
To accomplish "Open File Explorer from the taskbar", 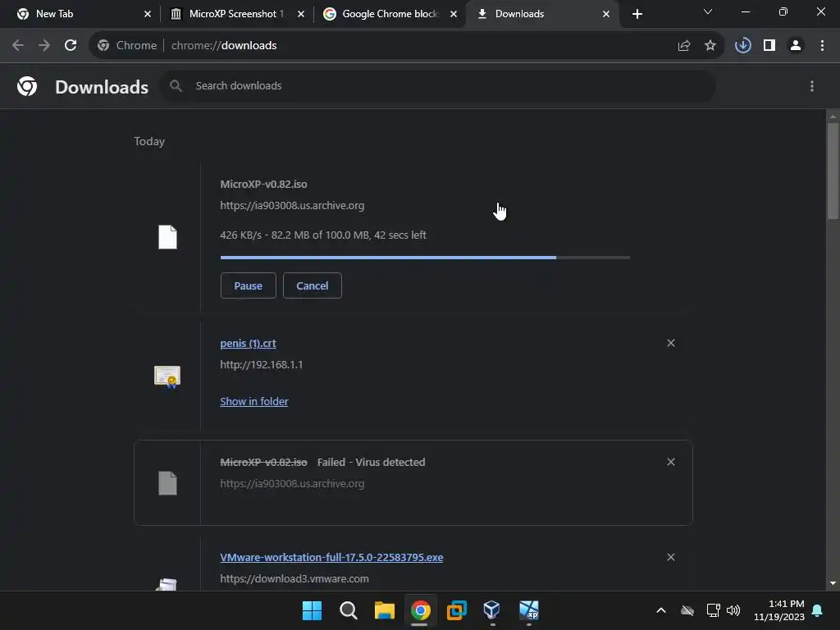I will tap(384, 610).
